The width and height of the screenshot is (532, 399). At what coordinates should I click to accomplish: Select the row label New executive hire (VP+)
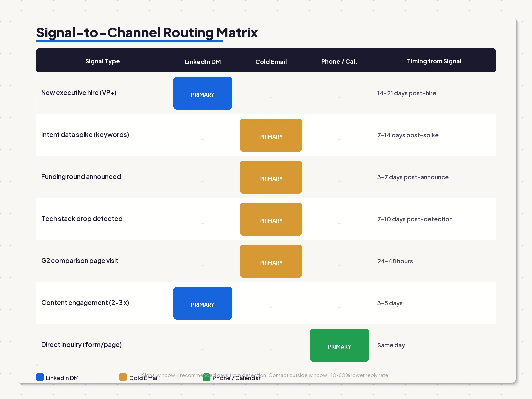[x=79, y=93]
